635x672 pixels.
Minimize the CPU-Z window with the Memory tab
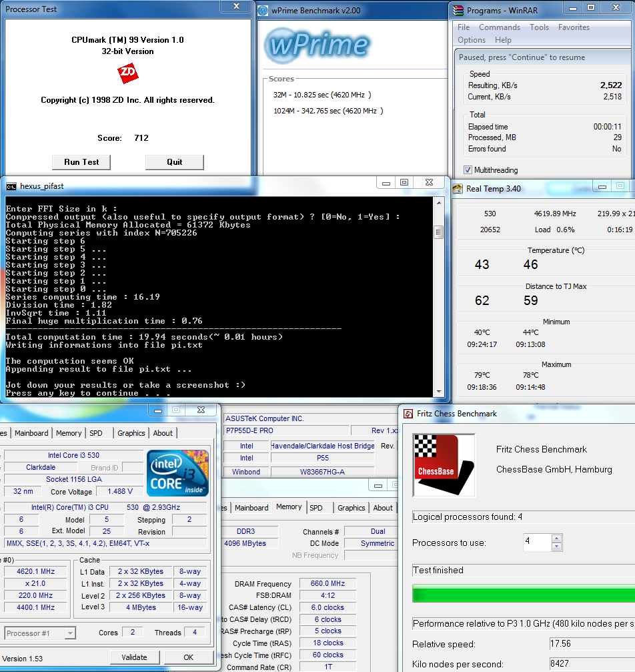point(378,486)
